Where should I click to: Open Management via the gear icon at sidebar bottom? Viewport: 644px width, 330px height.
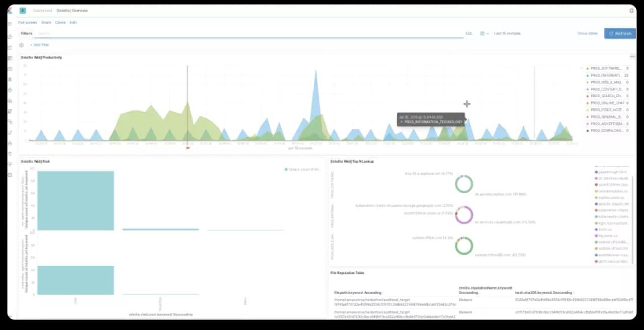click(9, 175)
